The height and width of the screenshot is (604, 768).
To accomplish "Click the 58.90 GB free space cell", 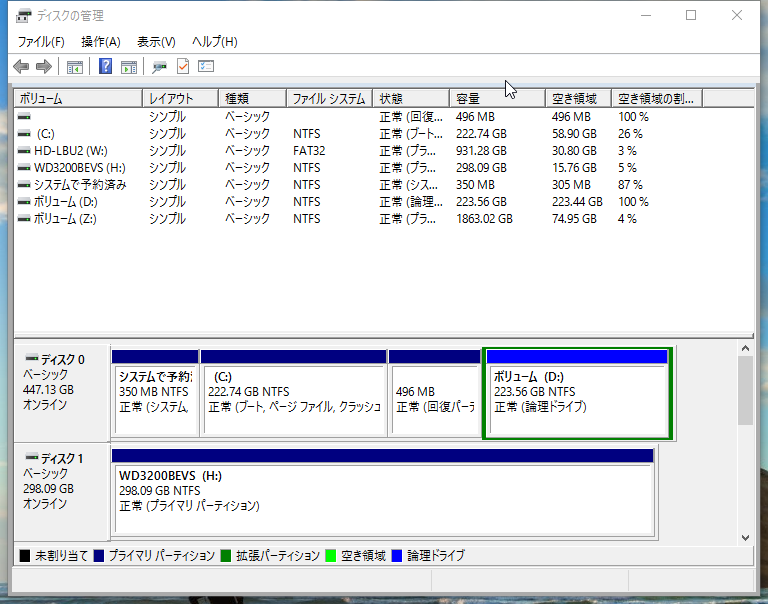I will (574, 134).
